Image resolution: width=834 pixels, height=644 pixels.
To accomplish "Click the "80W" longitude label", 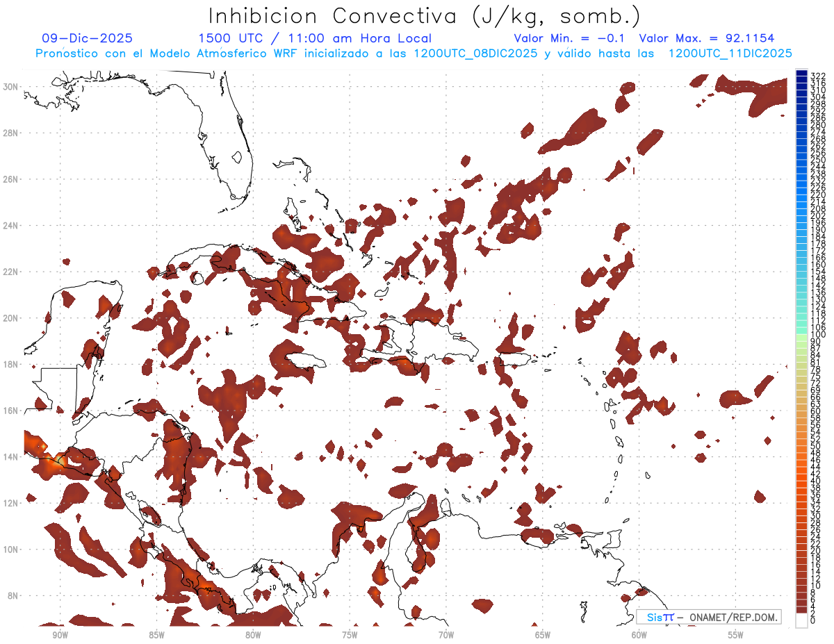I will 253,635.
